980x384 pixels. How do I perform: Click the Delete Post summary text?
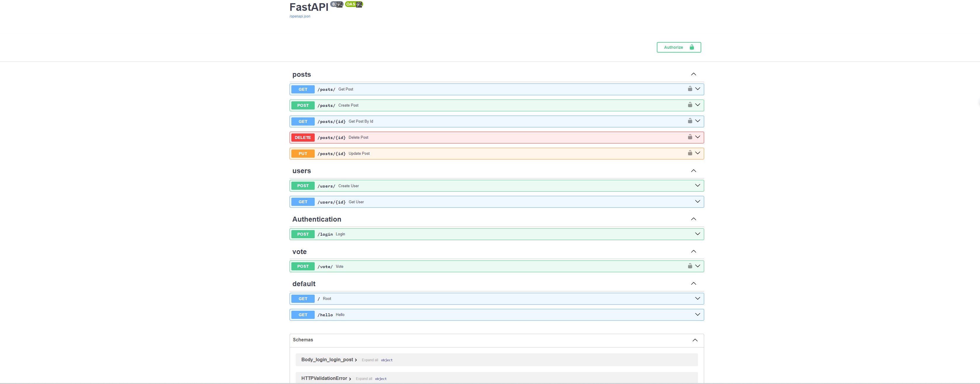point(358,137)
